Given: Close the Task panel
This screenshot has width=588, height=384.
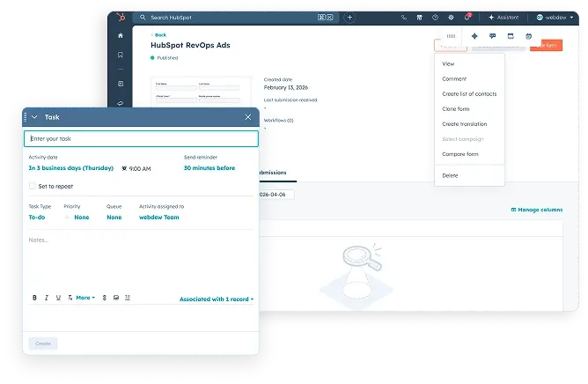Looking at the screenshot, I should pos(248,117).
